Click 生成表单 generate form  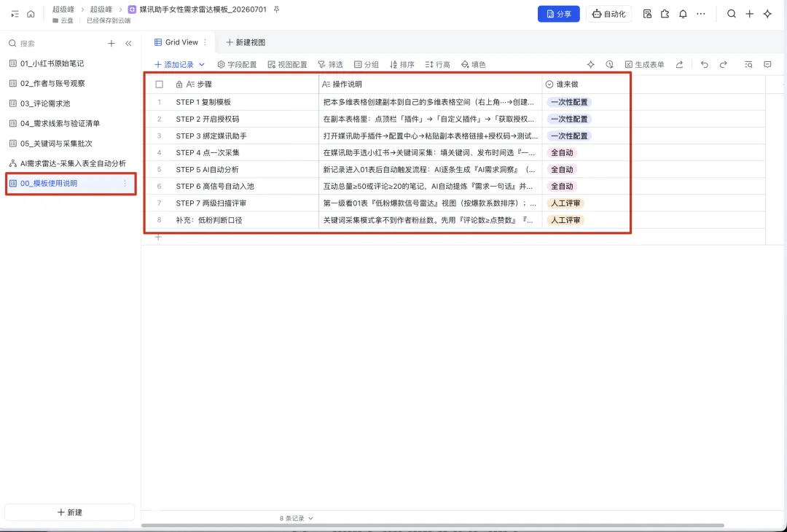coord(644,64)
